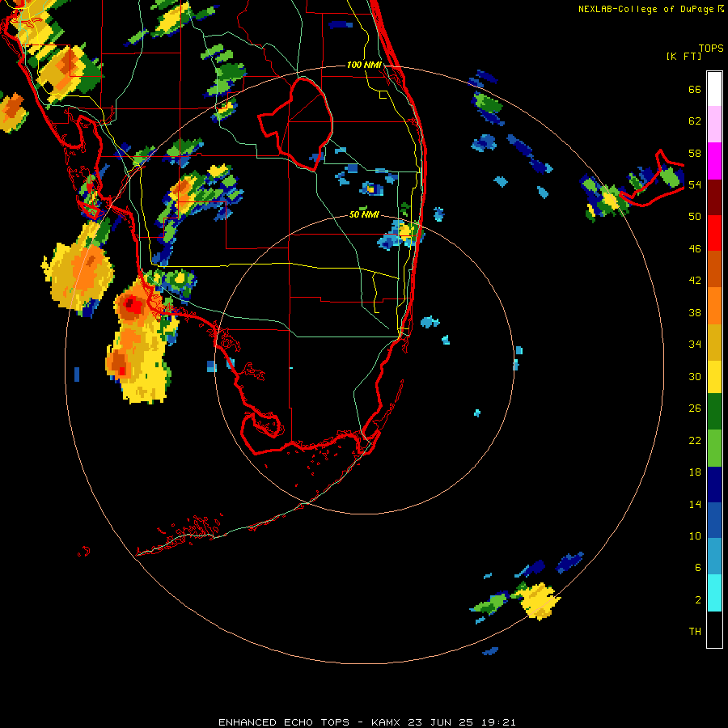Click the legend value 30
Viewport: 728px width, 728px height.
coord(695,376)
